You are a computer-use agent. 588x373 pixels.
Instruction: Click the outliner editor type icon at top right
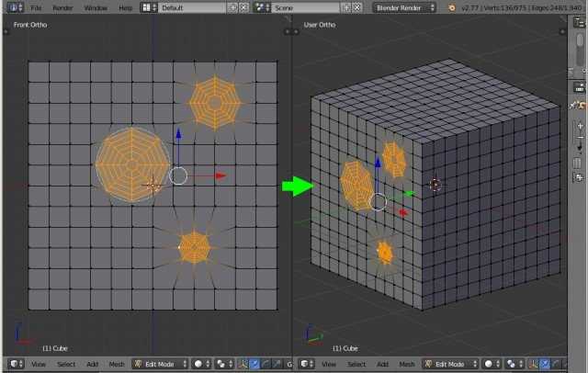coord(580,23)
